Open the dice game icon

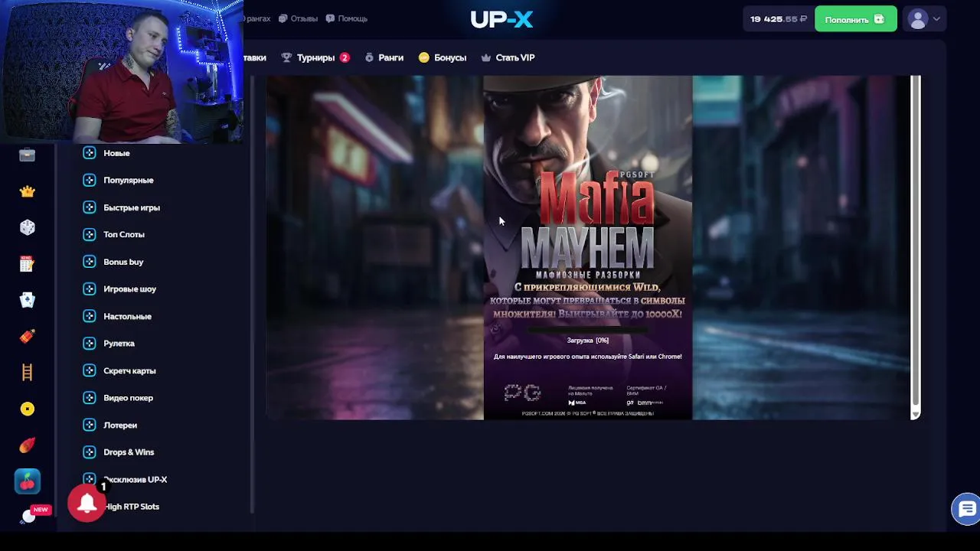point(28,227)
